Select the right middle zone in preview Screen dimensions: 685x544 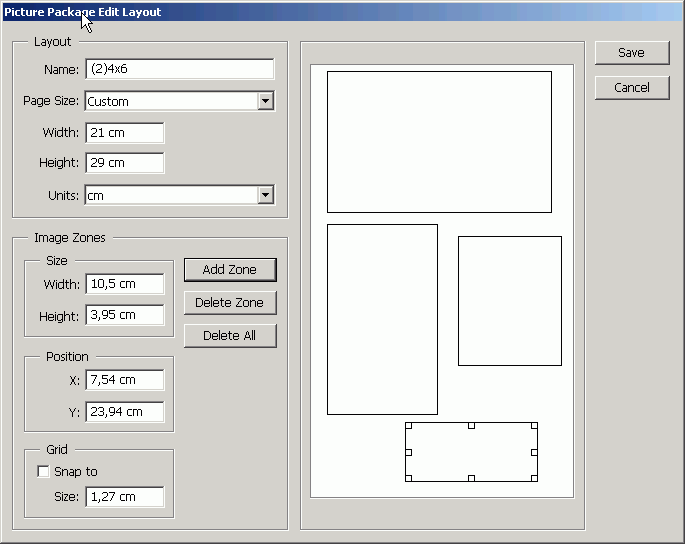(x=510, y=301)
